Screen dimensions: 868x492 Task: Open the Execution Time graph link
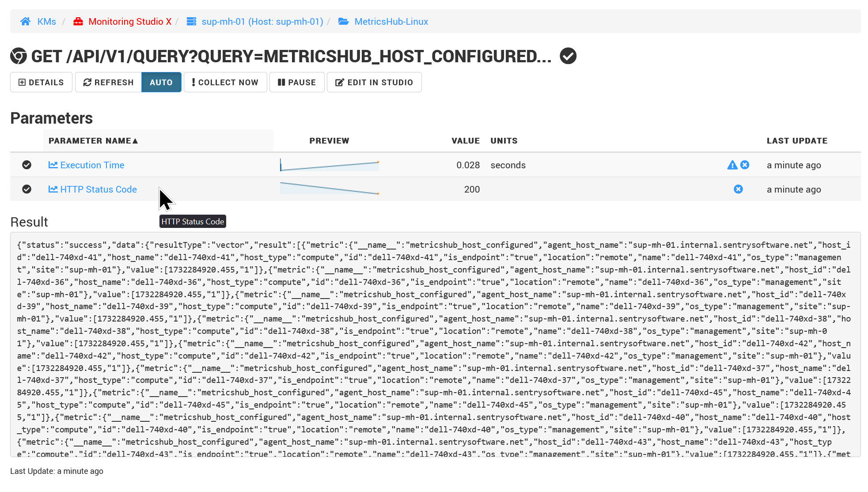(92, 165)
